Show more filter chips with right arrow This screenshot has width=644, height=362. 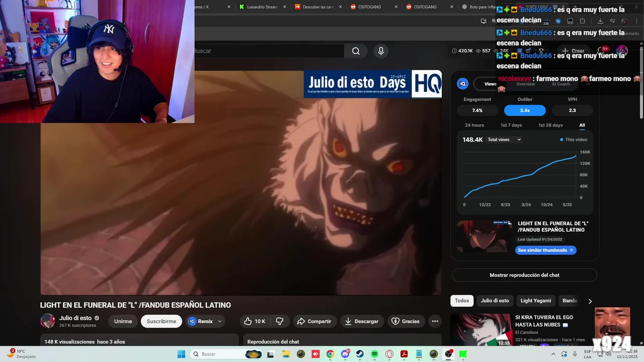pyautogui.click(x=590, y=301)
